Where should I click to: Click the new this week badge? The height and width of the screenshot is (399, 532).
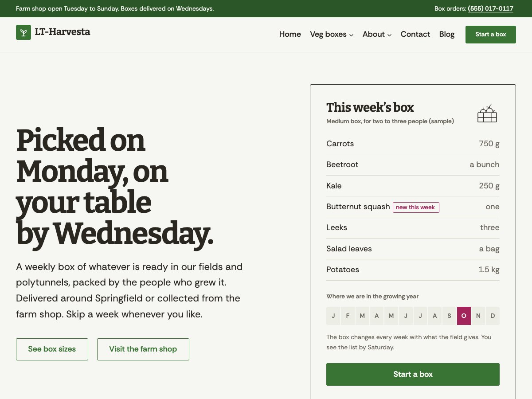(x=416, y=207)
